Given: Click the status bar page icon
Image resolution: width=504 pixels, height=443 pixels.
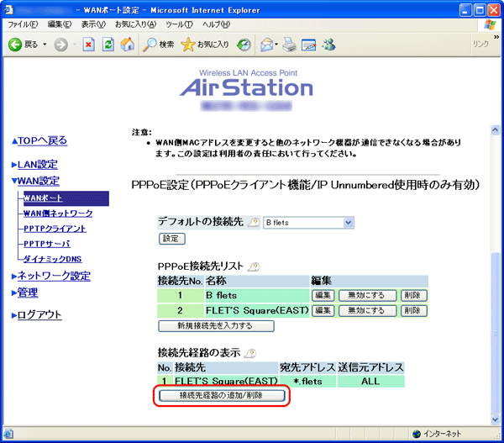Looking at the screenshot, I should [x=8, y=434].
